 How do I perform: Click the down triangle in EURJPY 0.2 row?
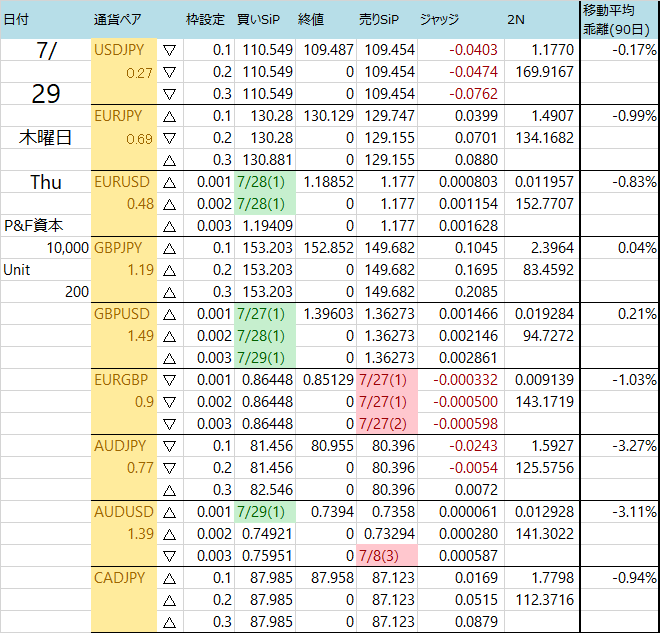click(x=169, y=138)
